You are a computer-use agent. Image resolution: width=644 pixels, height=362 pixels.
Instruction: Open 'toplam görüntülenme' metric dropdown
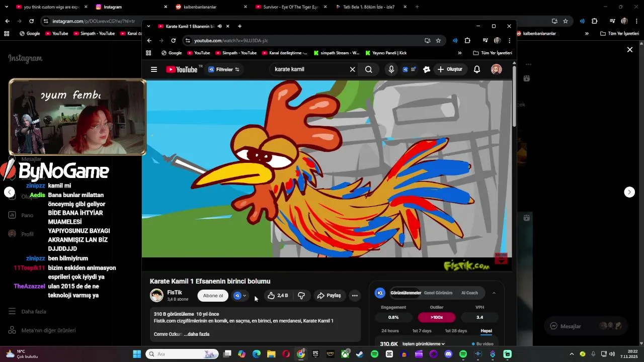(x=424, y=344)
